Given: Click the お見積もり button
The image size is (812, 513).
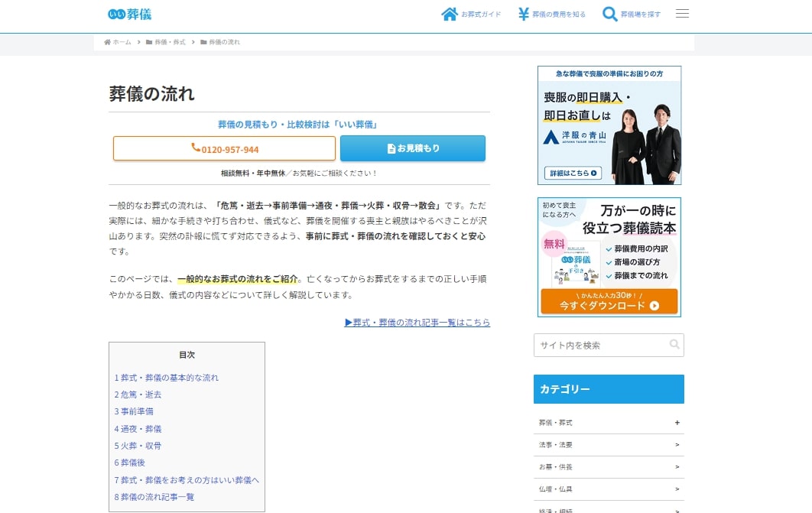Looking at the screenshot, I should point(412,148).
